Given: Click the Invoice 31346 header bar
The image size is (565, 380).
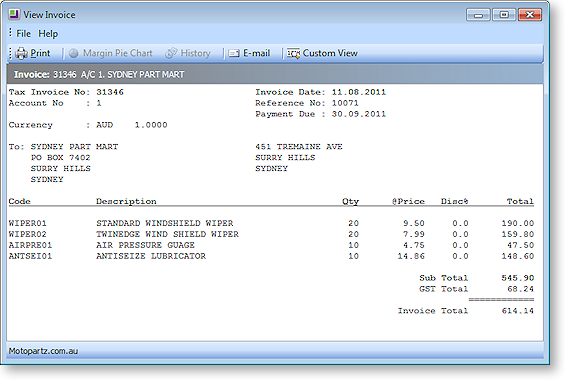Looking at the screenshot, I should coord(275,74).
